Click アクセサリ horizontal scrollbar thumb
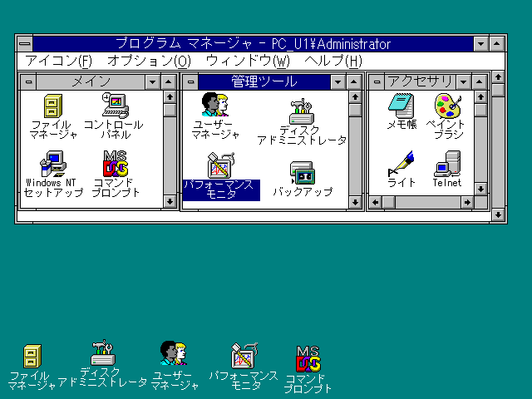Viewport: 532px width, 399px height. (x=389, y=203)
